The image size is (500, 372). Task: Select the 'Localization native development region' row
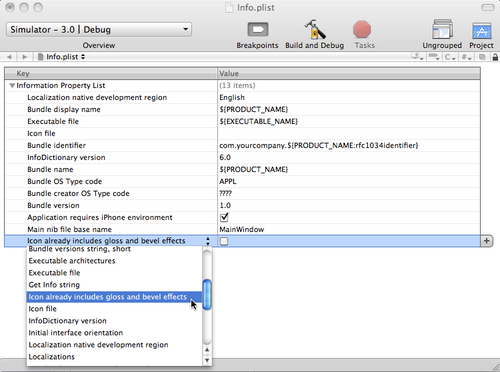click(x=242, y=98)
